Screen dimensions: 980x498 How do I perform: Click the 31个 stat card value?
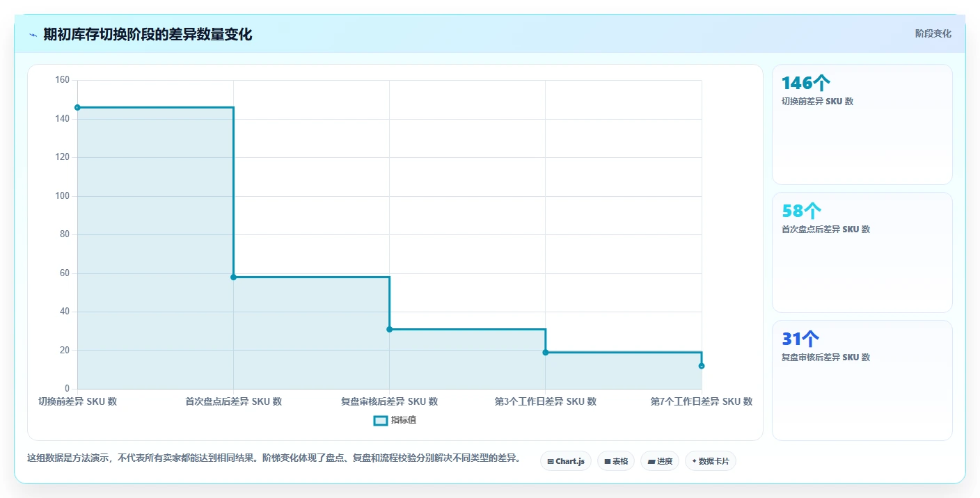[800, 339]
